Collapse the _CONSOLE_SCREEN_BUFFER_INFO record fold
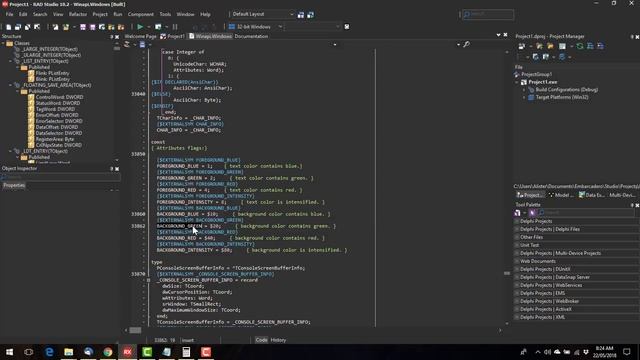The height and width of the screenshot is (360, 640). pos(149,280)
